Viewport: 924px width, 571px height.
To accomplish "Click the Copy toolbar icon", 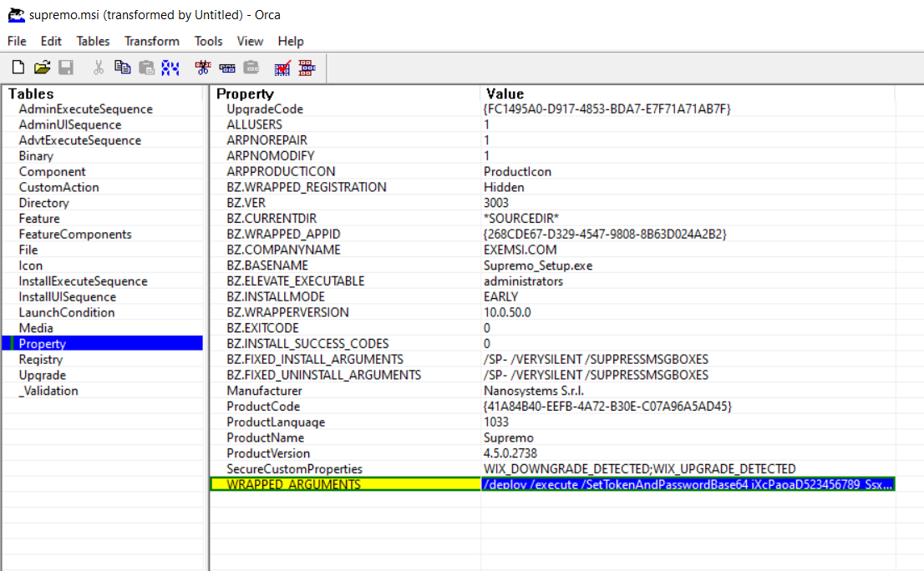I will click(122, 68).
